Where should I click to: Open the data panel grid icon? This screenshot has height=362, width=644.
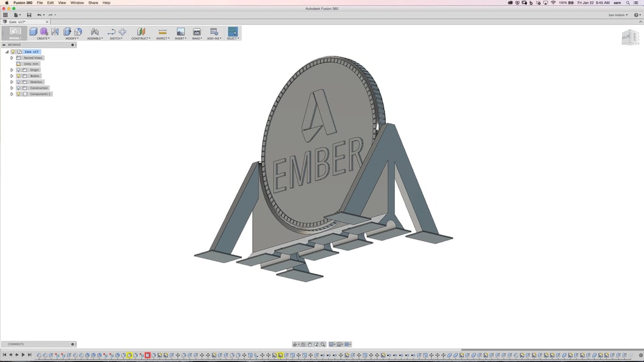point(5,15)
